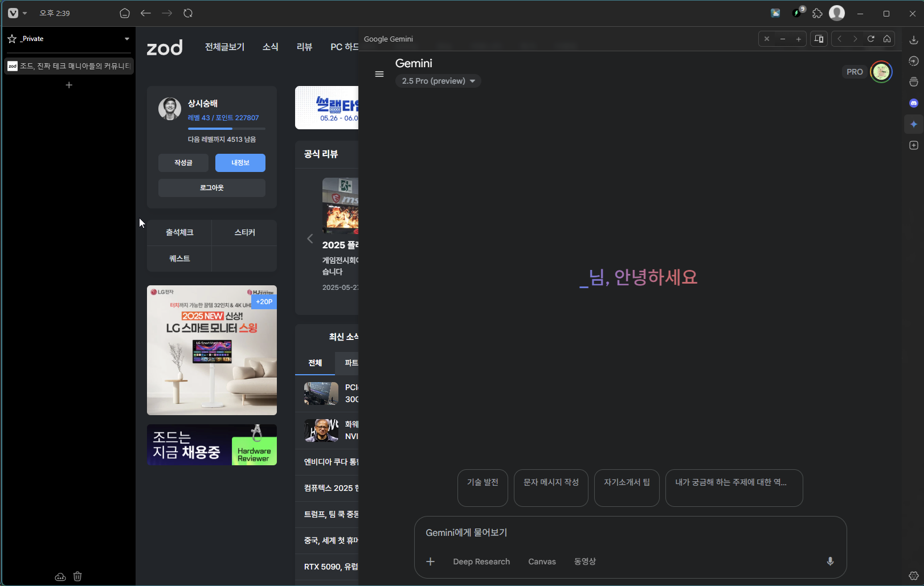Open closed tabs trash icon

[77, 576]
